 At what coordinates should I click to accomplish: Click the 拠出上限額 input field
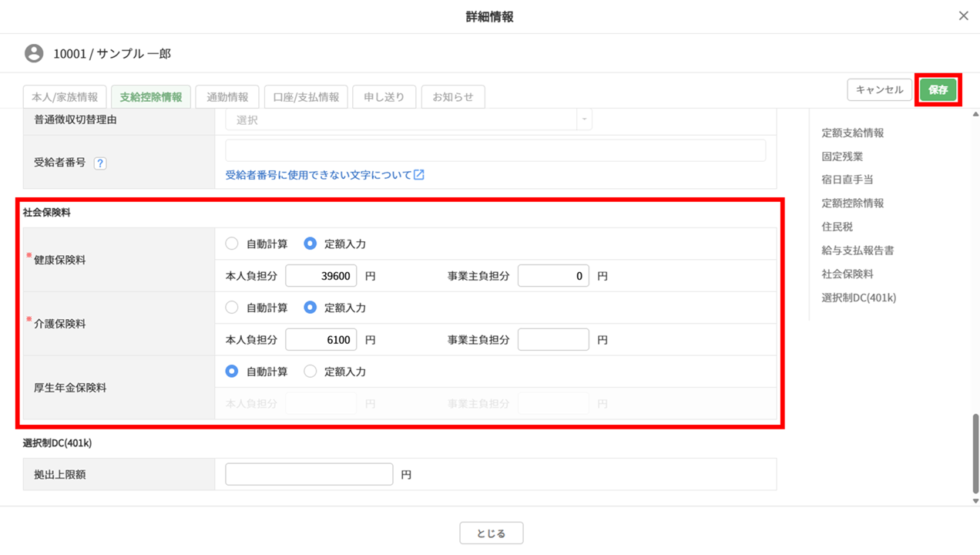click(309, 475)
